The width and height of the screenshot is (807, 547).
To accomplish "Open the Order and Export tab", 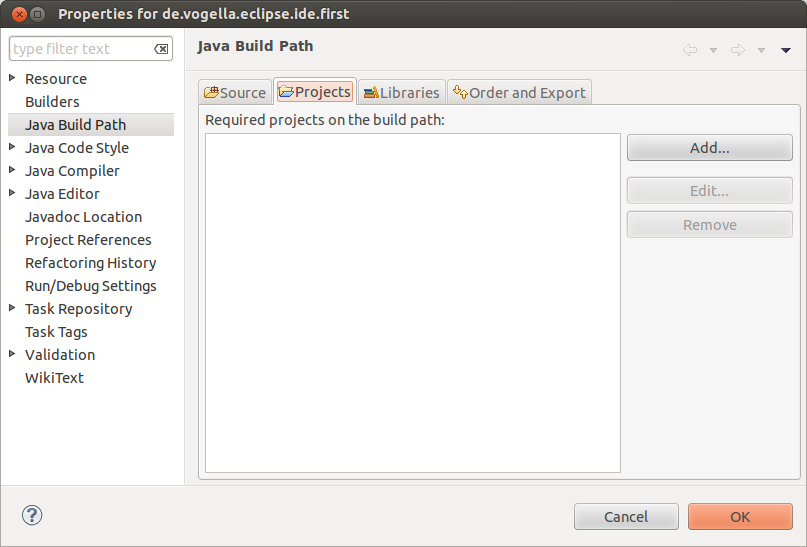I will tap(519, 92).
